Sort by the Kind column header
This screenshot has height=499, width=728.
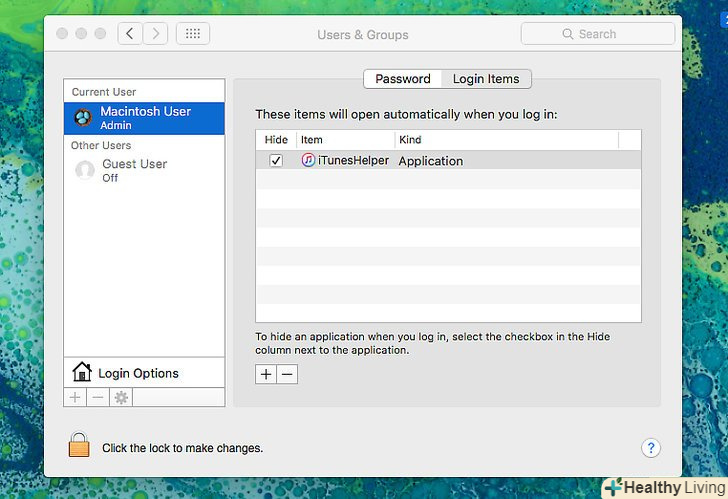[x=505, y=140]
